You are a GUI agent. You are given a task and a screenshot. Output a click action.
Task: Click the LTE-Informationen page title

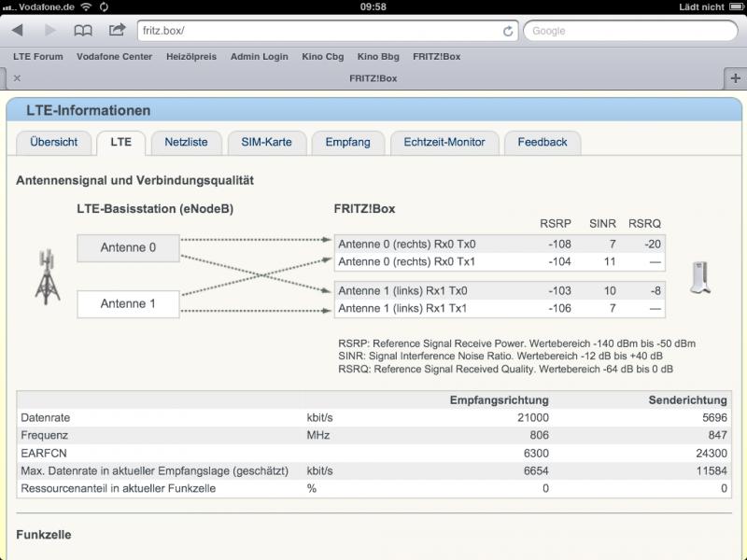[x=88, y=110]
